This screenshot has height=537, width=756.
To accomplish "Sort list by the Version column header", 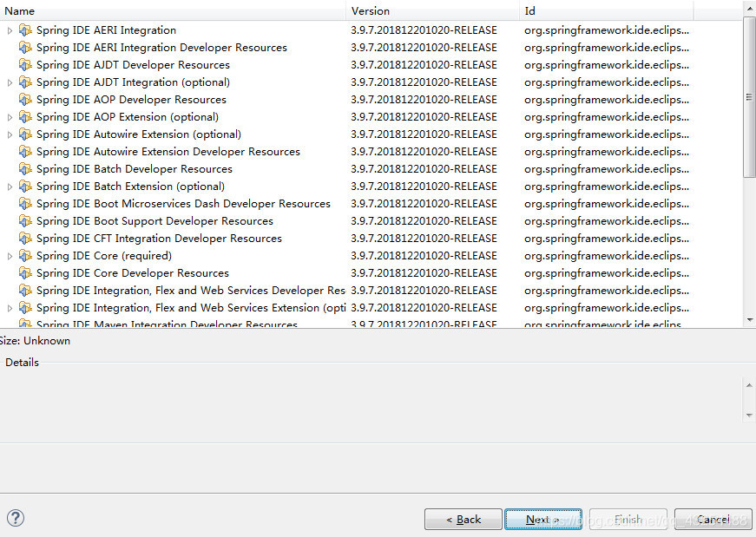I will coord(432,10).
